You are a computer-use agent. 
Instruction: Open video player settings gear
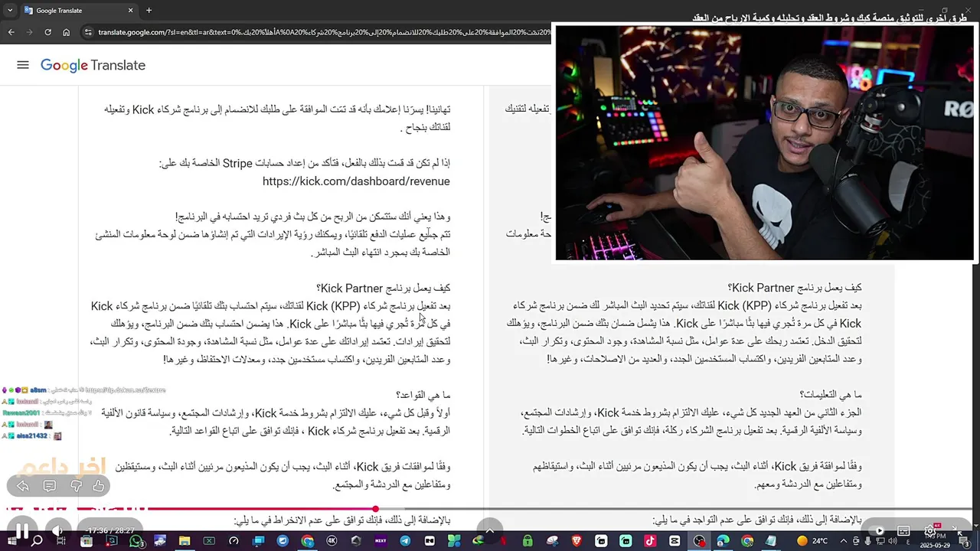click(x=929, y=530)
